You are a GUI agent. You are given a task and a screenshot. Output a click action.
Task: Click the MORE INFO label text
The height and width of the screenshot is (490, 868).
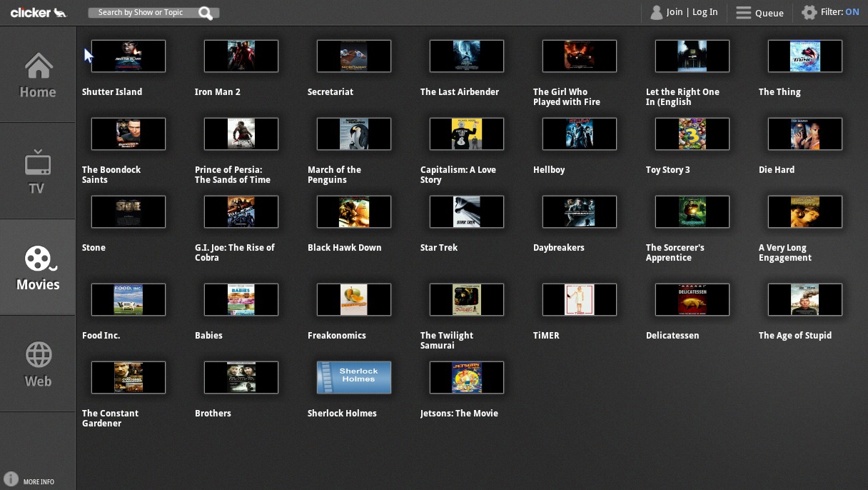[x=39, y=482]
